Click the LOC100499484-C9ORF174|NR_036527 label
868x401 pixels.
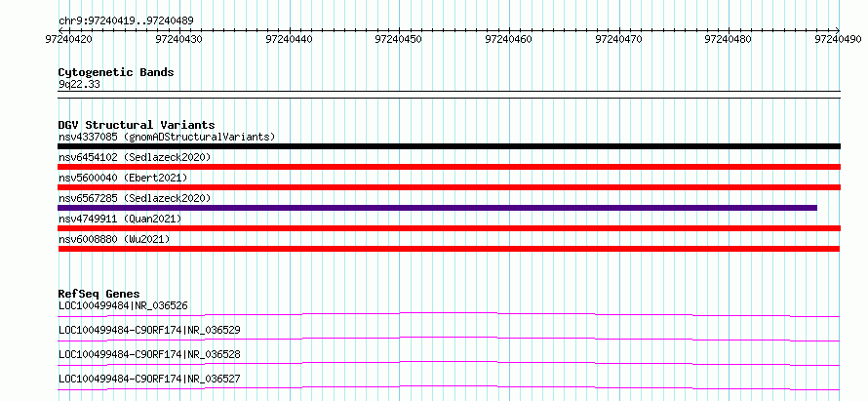(149, 379)
